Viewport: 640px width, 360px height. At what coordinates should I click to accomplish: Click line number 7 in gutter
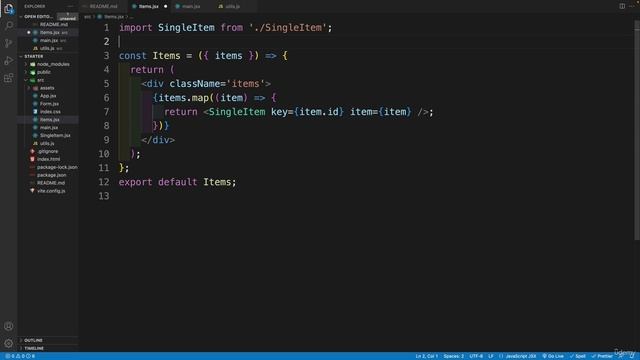pos(106,112)
